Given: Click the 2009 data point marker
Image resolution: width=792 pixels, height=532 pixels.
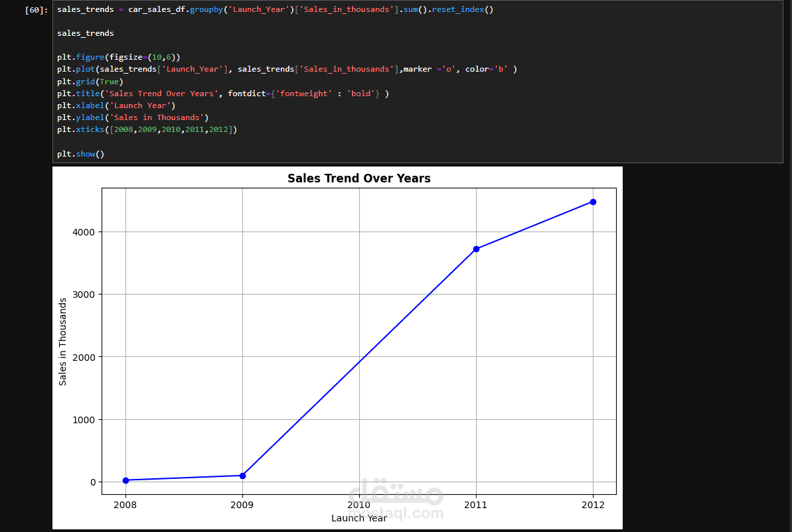Looking at the screenshot, I should coord(242,476).
